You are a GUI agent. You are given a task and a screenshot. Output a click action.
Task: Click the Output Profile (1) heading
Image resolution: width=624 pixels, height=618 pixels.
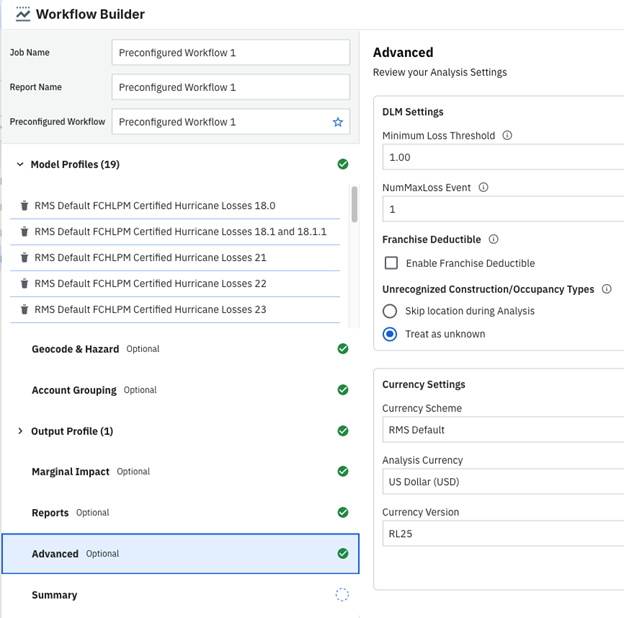[x=72, y=431]
